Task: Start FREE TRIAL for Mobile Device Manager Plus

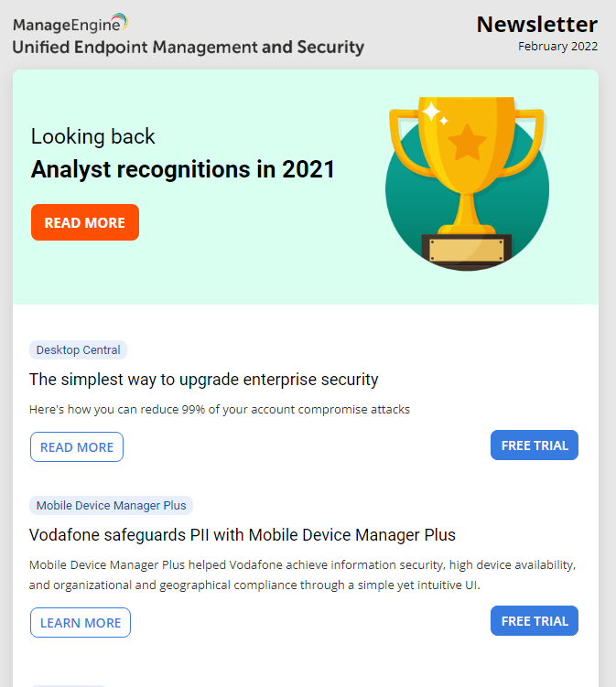Action: point(534,621)
